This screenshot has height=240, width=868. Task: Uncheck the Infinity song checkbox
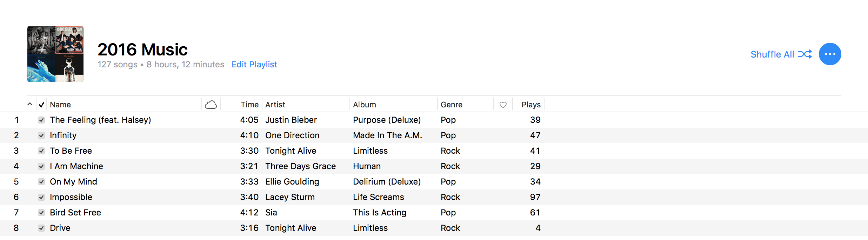point(41,135)
